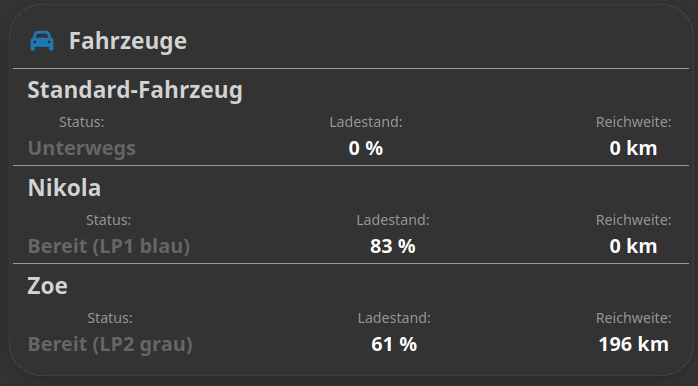Click the Ladestand label under Standard-Fahrzeug

click(366, 122)
